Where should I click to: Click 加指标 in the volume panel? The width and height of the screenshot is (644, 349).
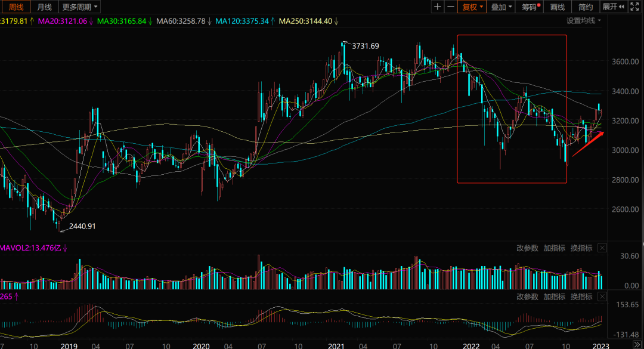554,248
